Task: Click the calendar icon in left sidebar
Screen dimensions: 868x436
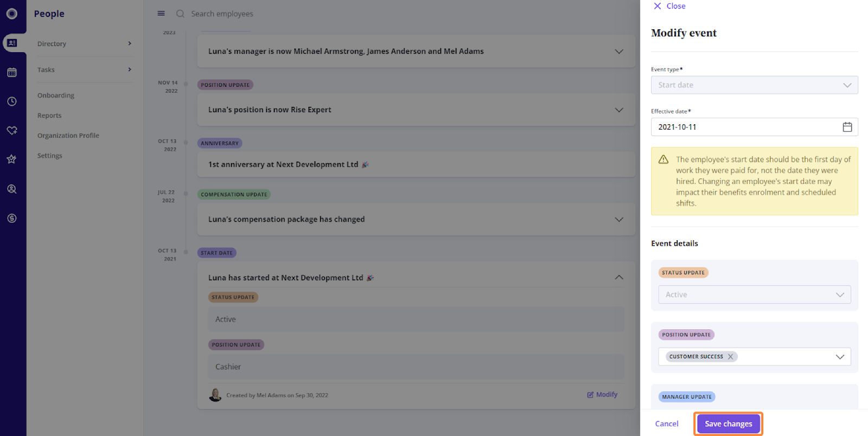Action: tap(12, 72)
